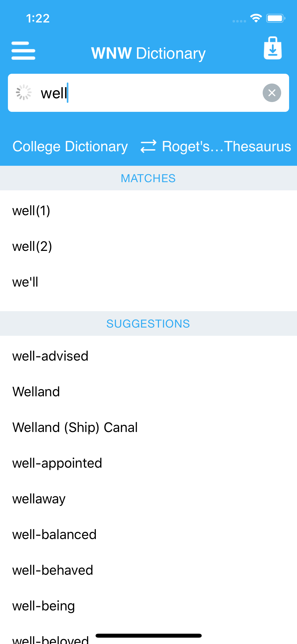The width and height of the screenshot is (297, 644).
Task: Open the hamburger menu
Action: [x=23, y=51]
